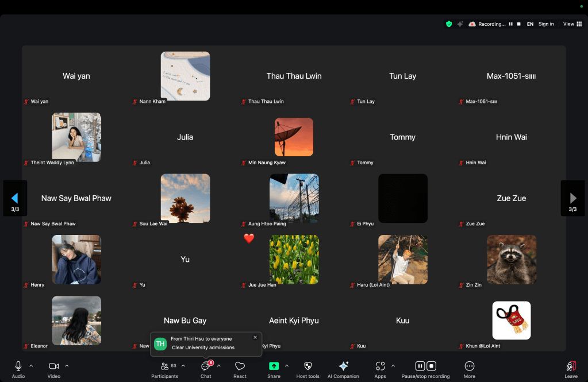Open the Participants list

[164, 366]
